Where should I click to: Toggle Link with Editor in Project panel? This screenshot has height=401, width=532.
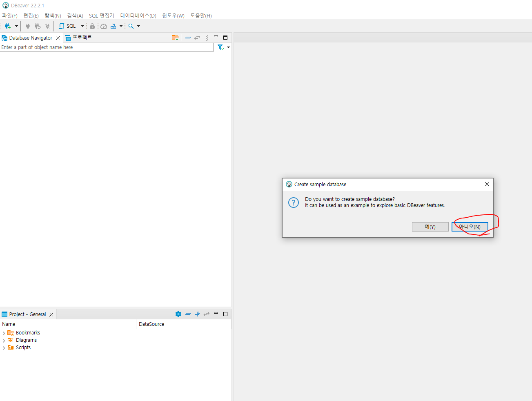coord(207,314)
